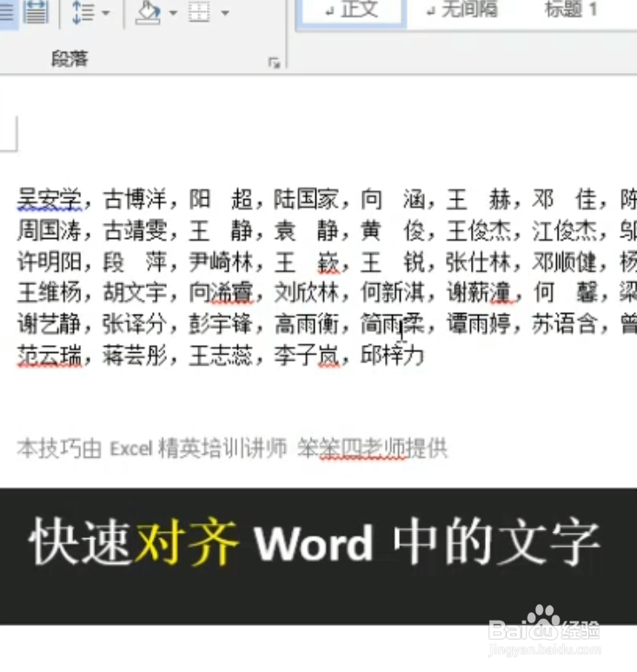
Task: Click the name 张译分
Action: [x=135, y=324]
